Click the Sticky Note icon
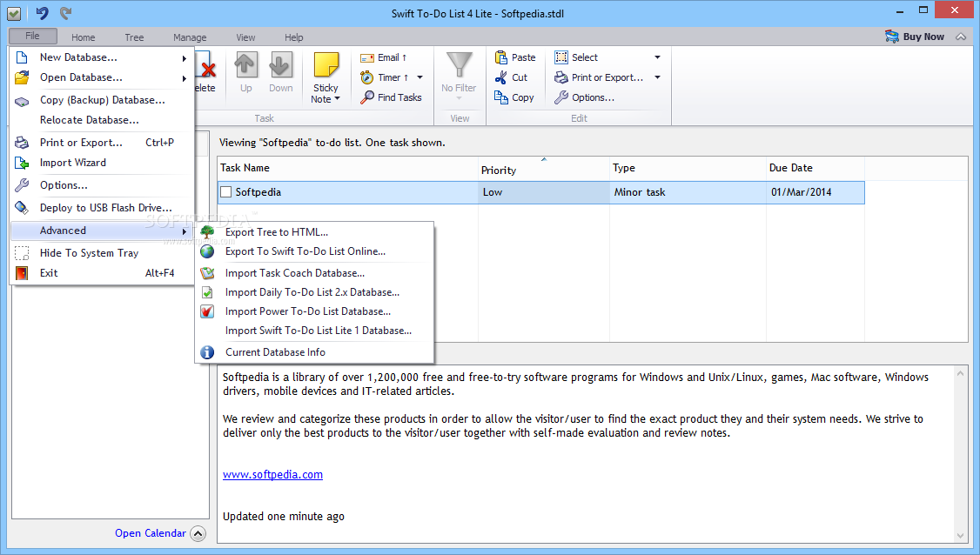980x555 pixels. pos(326,65)
